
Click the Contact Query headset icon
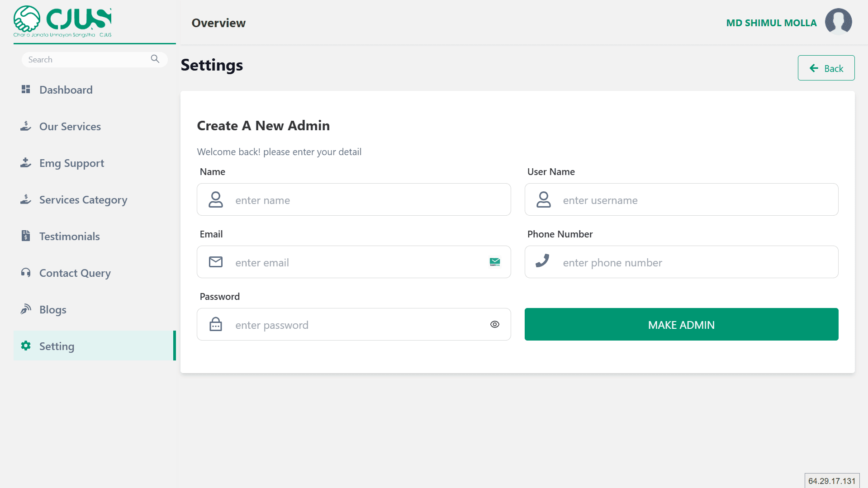click(26, 273)
